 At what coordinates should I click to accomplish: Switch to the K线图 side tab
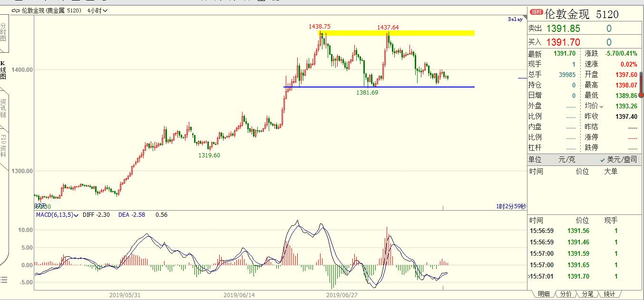click(3, 69)
